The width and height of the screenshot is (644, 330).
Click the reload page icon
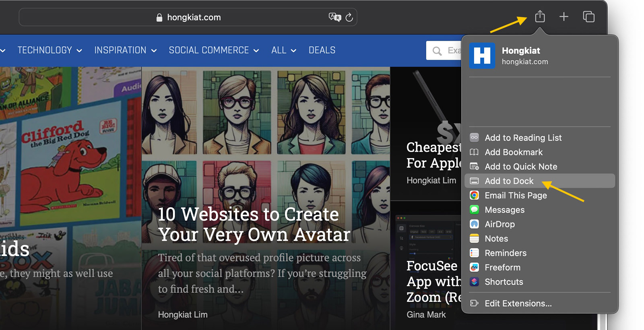click(x=349, y=17)
